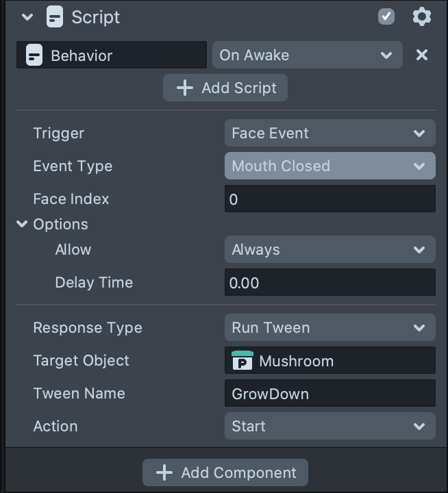The image size is (448, 493).
Task: Open the Trigger Face Event dropdown
Action: tap(329, 134)
